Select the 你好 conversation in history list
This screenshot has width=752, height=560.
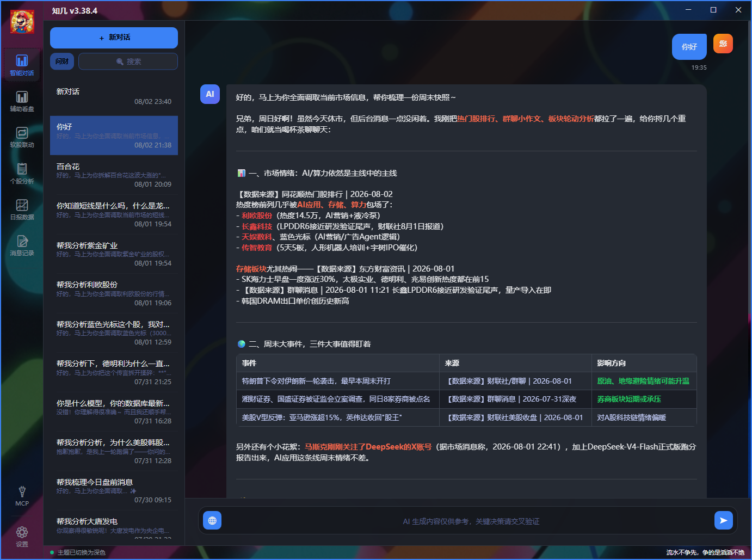coord(114,136)
